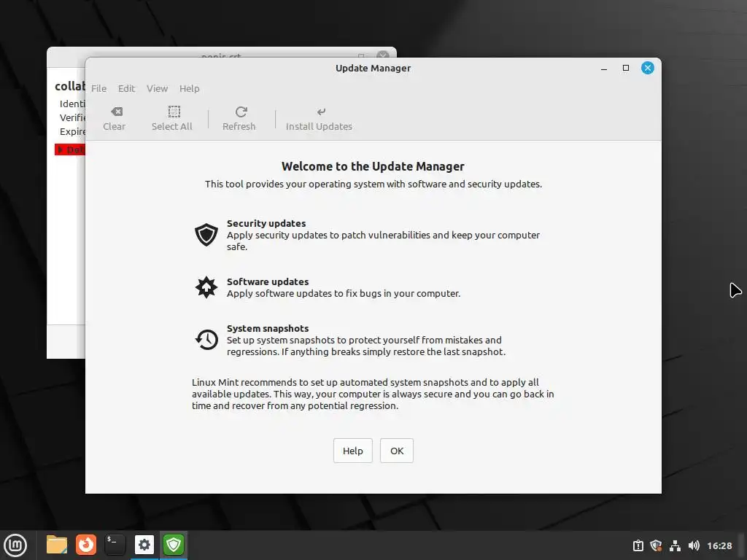This screenshot has width=747, height=560.
Task: Click the update shield tray icon
Action: [x=656, y=545]
